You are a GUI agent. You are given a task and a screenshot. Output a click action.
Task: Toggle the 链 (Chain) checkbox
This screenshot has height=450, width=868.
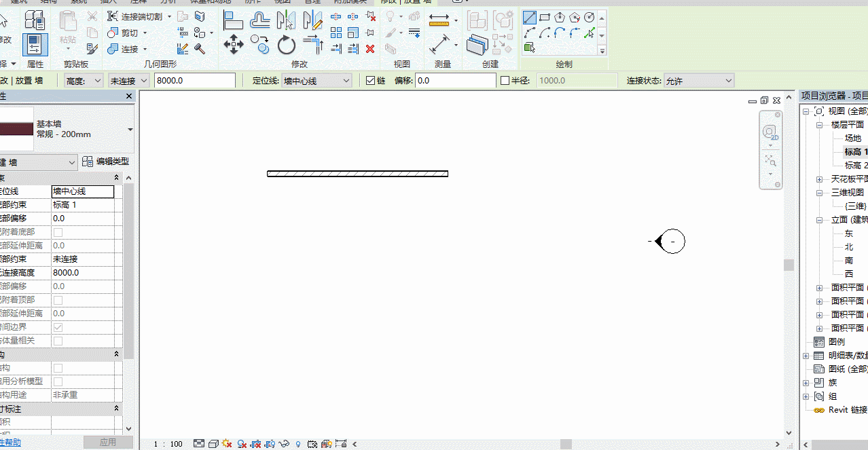point(370,80)
